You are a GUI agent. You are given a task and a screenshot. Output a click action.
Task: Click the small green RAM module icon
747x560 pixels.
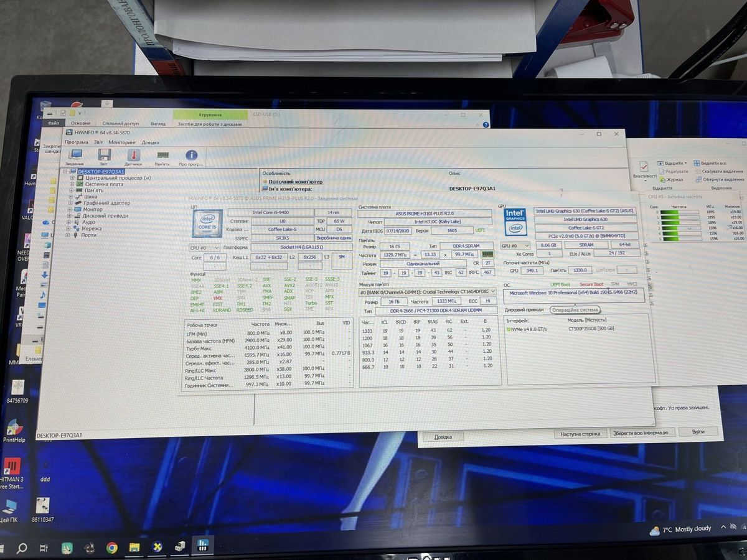[487, 255]
